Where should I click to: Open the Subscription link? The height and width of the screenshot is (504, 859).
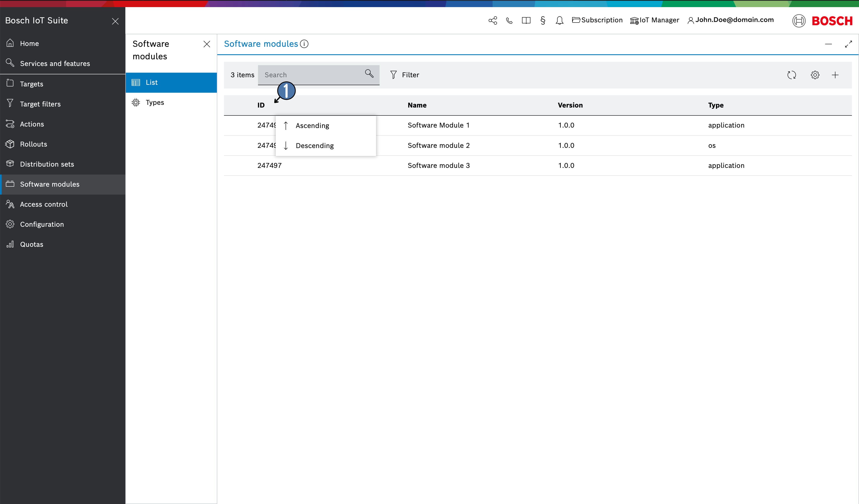tap(597, 20)
